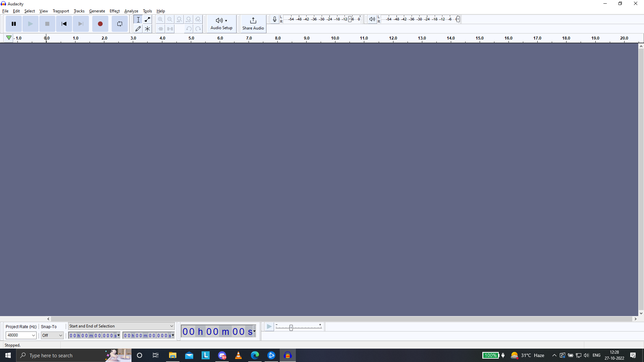Toggle the pinned play head marker
The width and height of the screenshot is (644, 362).
coord(9,38)
